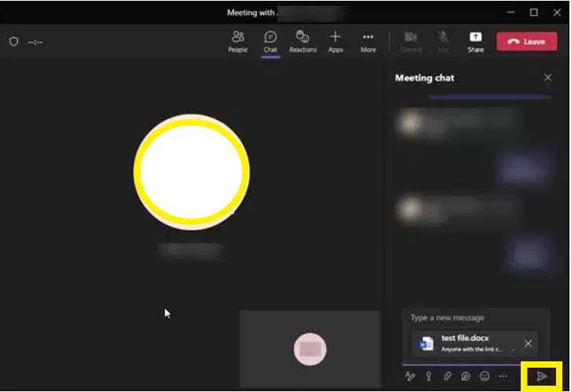The width and height of the screenshot is (571, 392).
Task: Open the emoji picker
Action: [485, 376]
